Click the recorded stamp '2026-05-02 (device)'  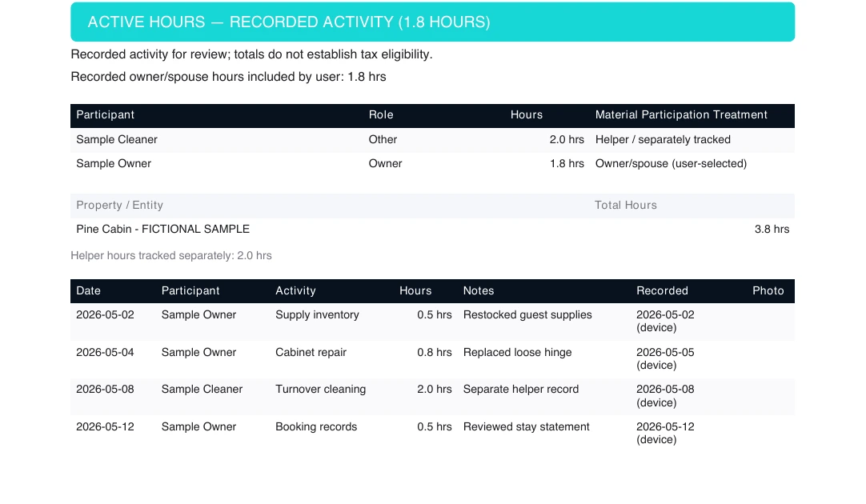pyautogui.click(x=665, y=322)
